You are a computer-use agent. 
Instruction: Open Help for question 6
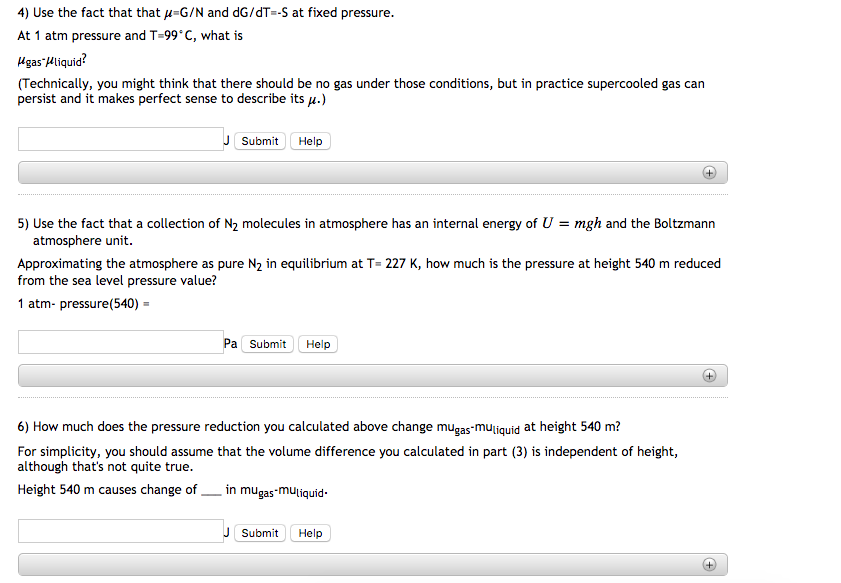click(310, 533)
